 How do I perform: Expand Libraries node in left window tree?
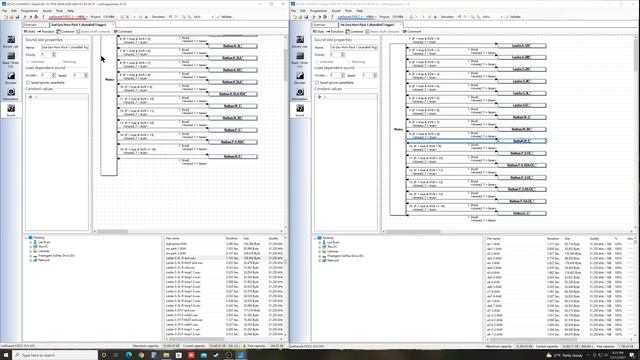tap(30, 251)
